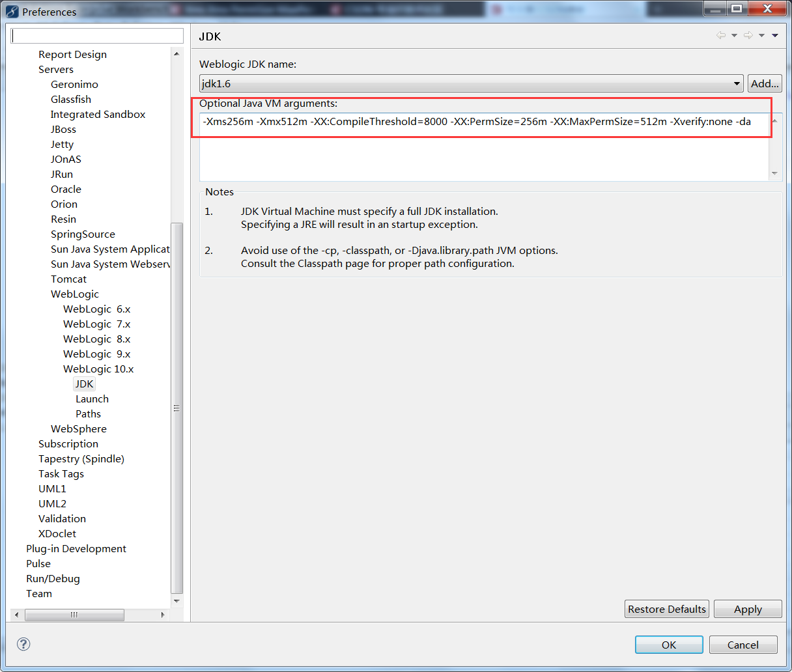Click the Preferences window title icon
This screenshot has width=792, height=672.
pos(12,11)
